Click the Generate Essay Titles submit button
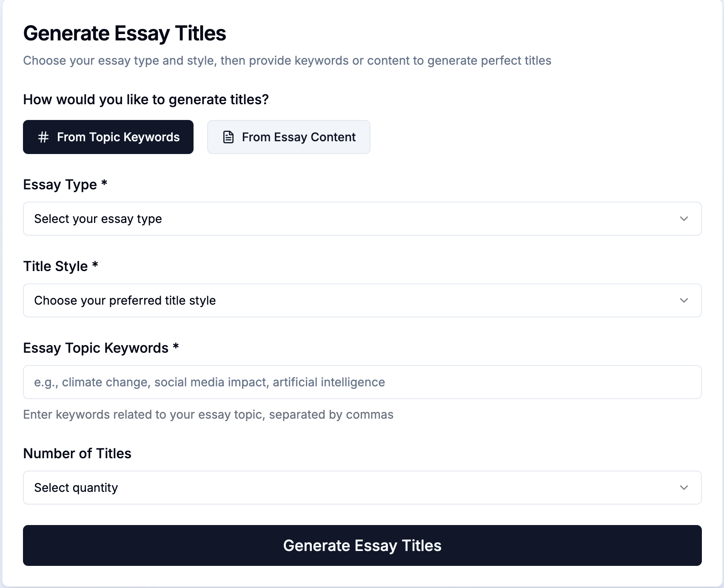 coord(362,545)
